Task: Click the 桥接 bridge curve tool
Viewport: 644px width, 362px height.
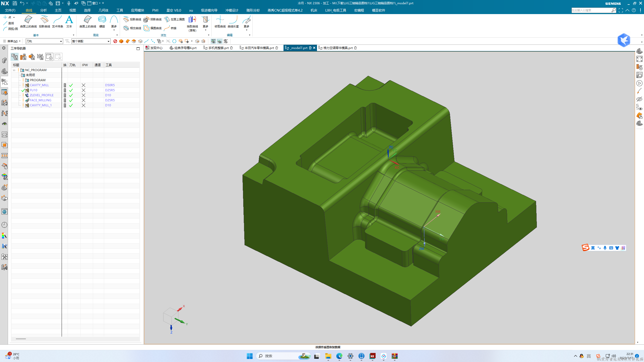Action: point(170,28)
